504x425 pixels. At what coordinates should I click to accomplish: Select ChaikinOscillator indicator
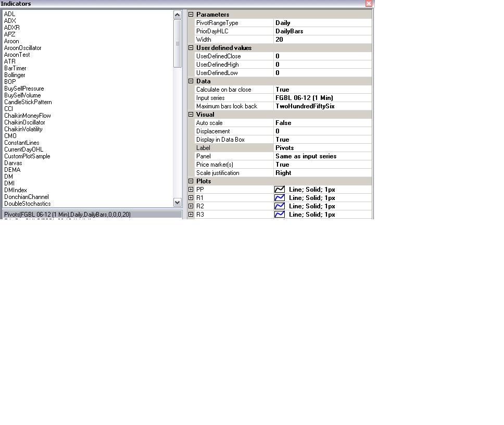click(25, 122)
